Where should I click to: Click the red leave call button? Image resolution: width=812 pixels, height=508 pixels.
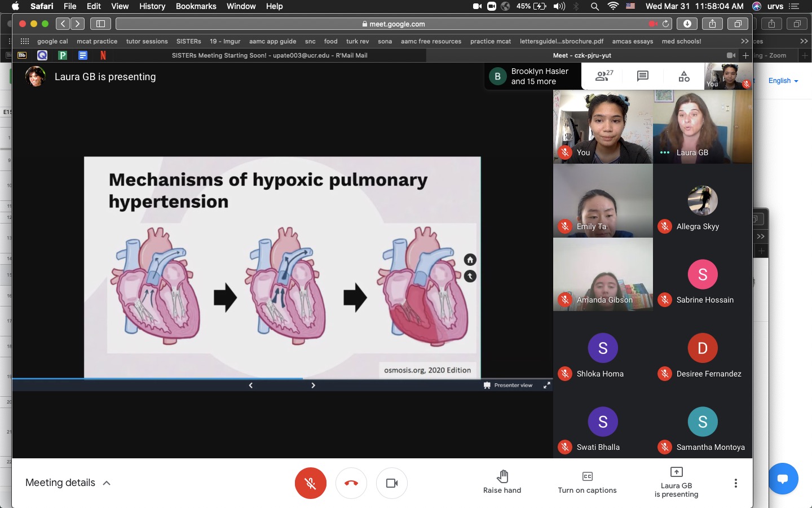[351, 483]
